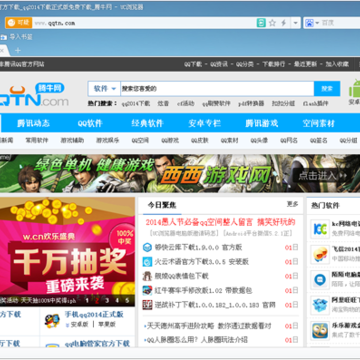Open the QQ软件 navigation tab

90,123
